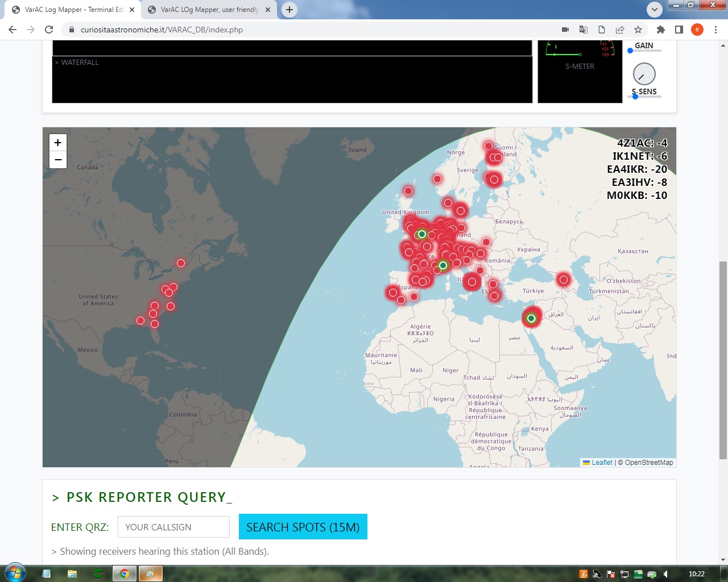This screenshot has width=728, height=582.
Task: Open the user profile avatar menu
Action: pos(697,30)
